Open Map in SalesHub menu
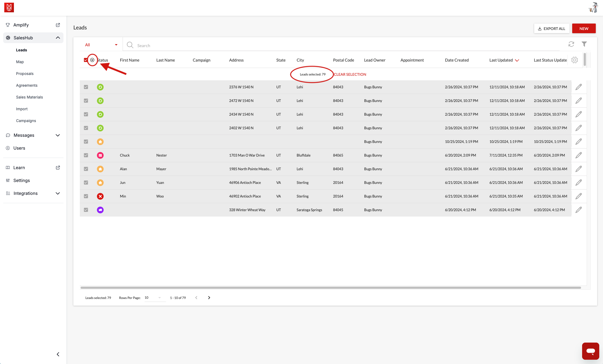The image size is (603, 364). pyautogui.click(x=20, y=62)
